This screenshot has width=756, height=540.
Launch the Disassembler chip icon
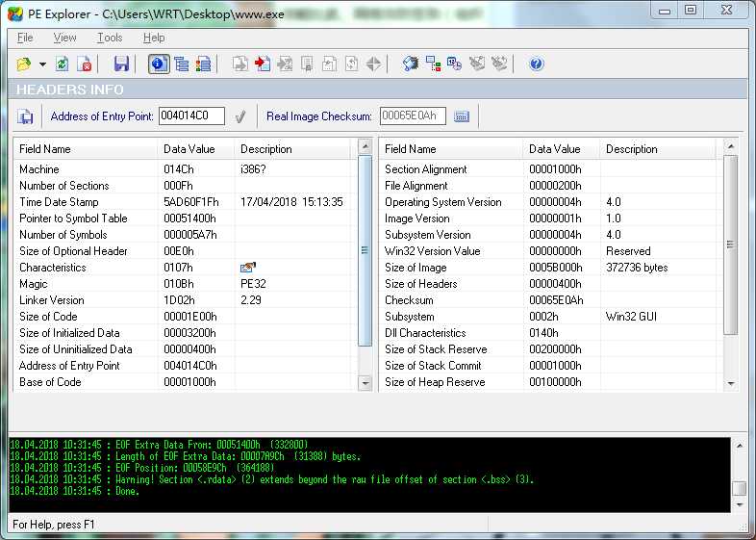click(x=411, y=64)
